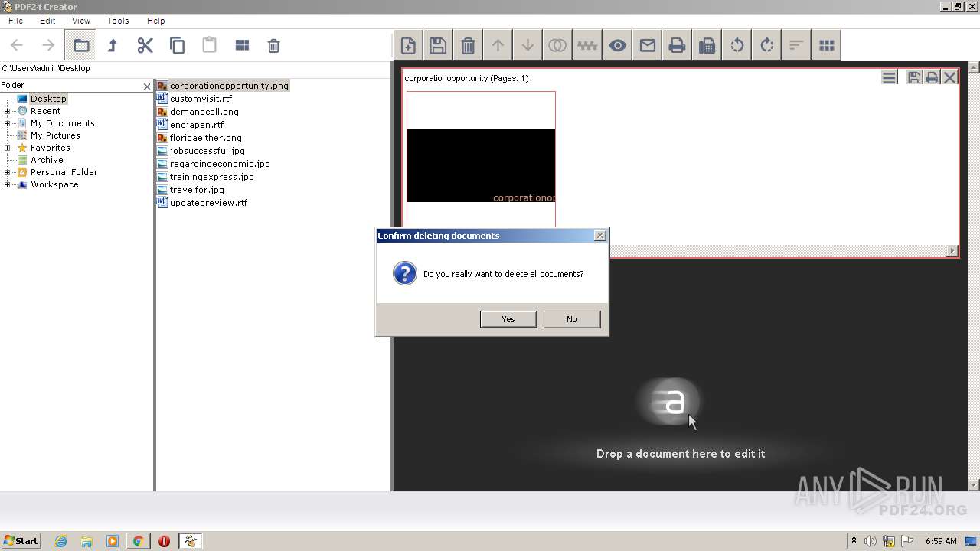980x551 pixels.
Task: Create a new document icon
Action: [408, 46]
